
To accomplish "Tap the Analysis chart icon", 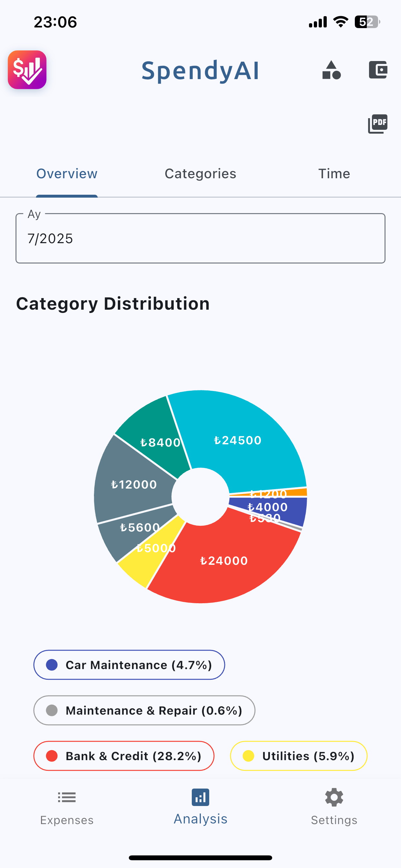I will [200, 797].
